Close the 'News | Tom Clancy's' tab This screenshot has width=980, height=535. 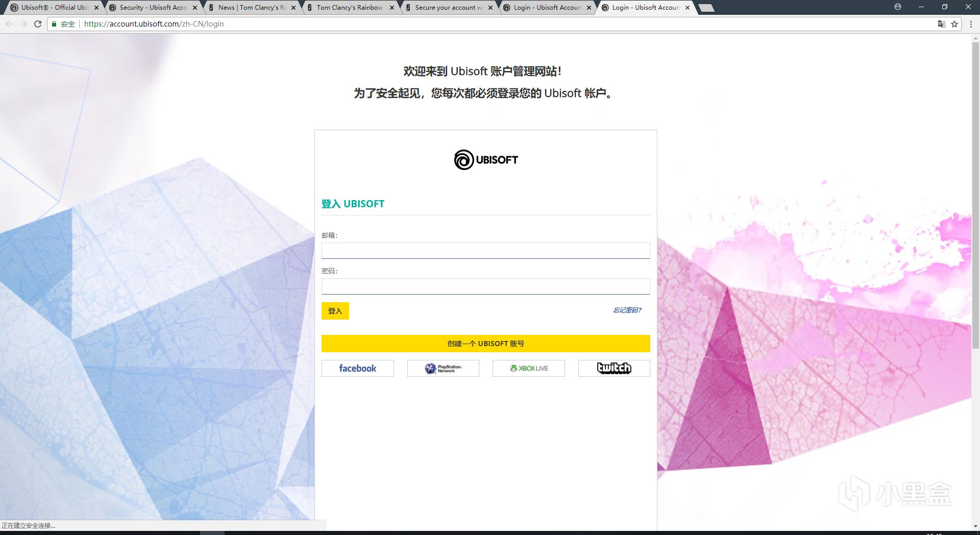click(x=293, y=8)
